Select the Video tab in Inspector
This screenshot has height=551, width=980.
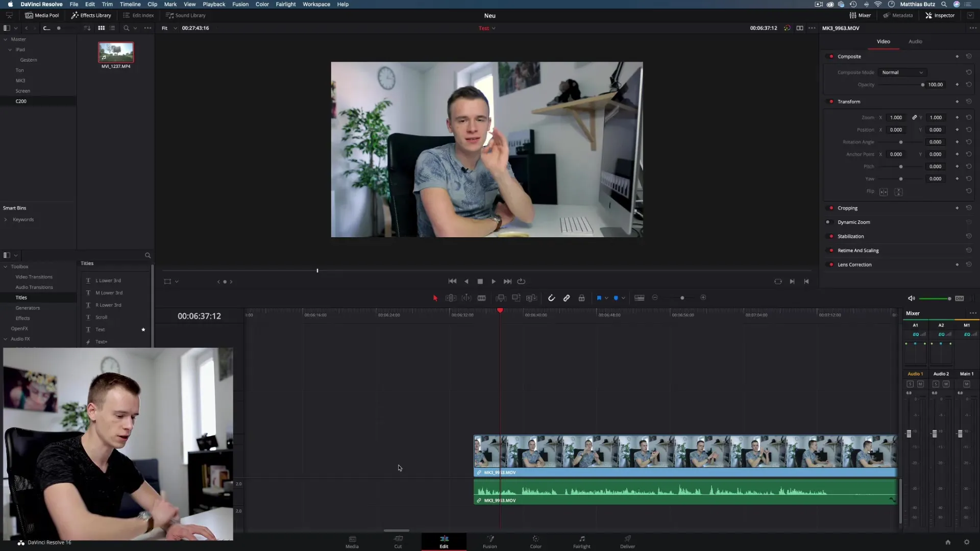[x=884, y=41]
